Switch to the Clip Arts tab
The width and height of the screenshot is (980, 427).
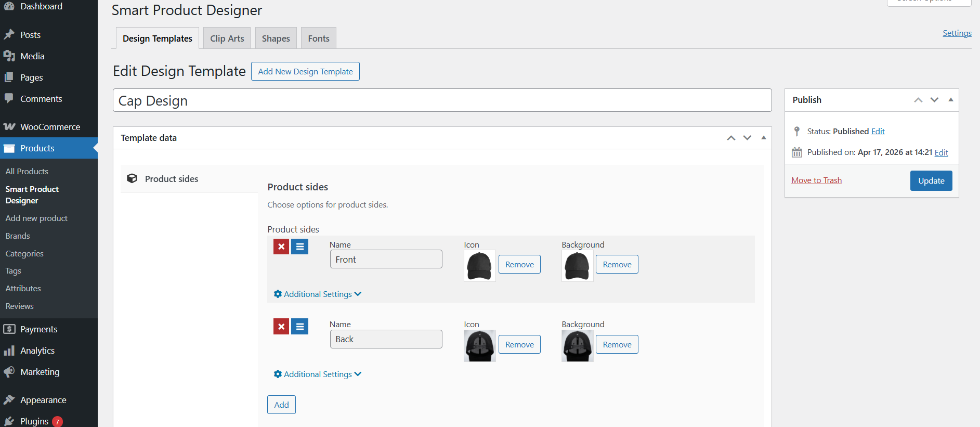[x=227, y=38]
